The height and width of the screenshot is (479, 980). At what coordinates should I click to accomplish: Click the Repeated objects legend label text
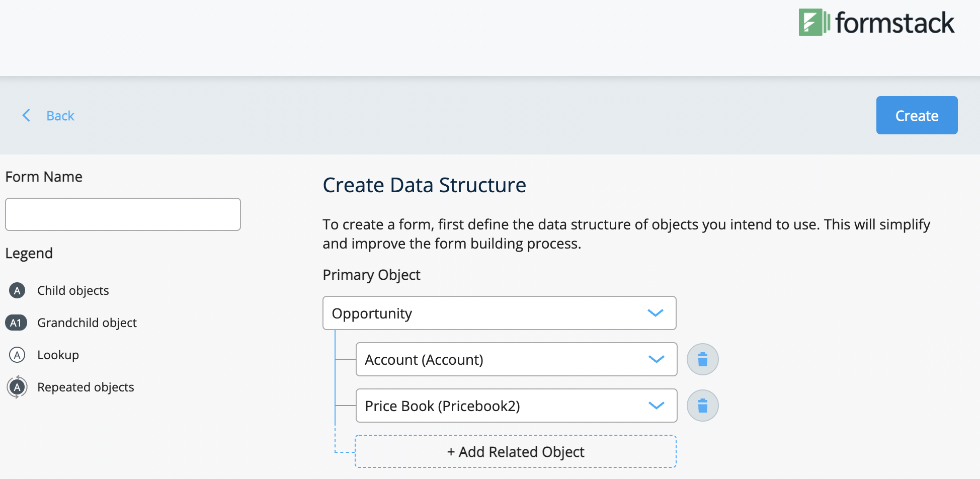click(x=86, y=387)
